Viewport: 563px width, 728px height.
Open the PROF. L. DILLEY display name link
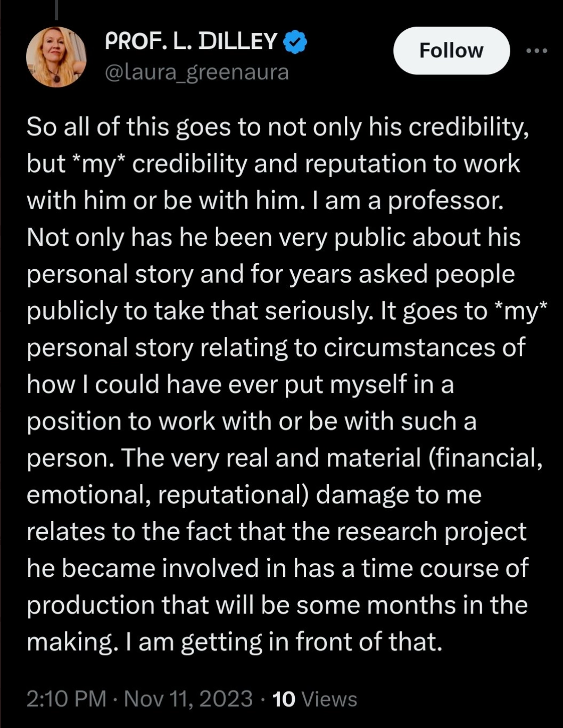pos(192,42)
